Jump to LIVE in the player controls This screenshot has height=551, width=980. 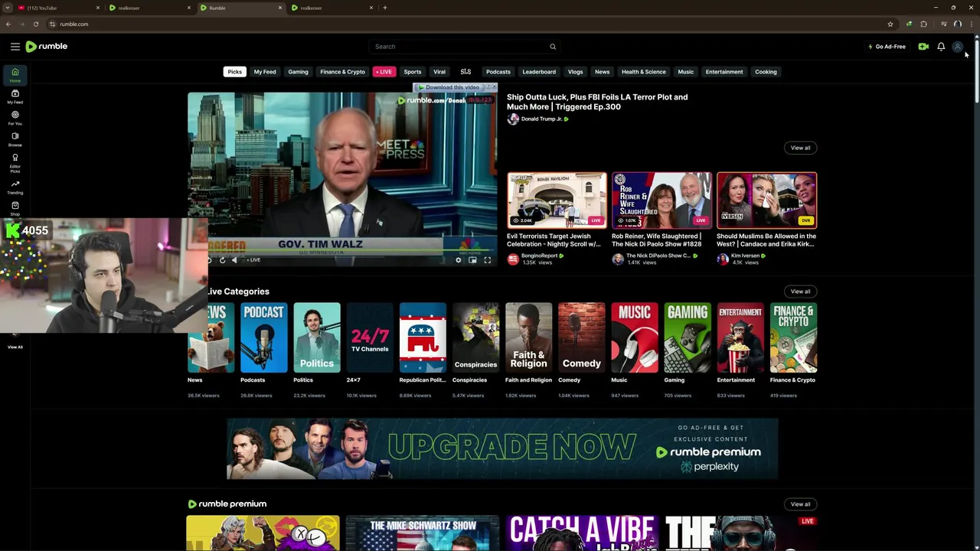(253, 260)
